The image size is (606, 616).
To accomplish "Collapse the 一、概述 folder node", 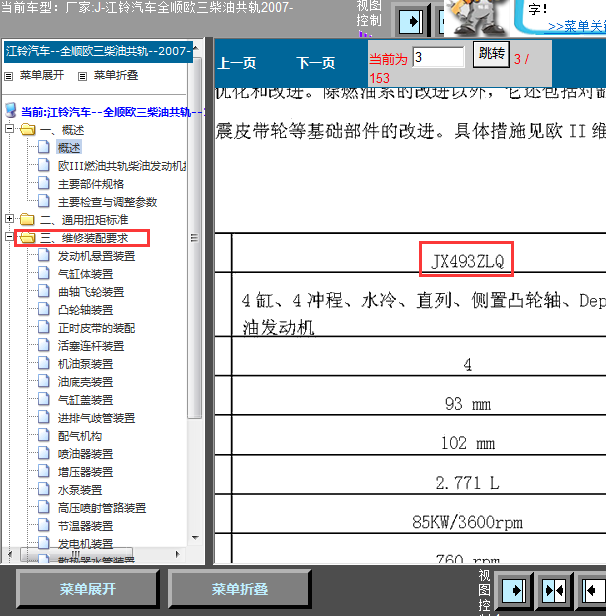I will [9, 128].
